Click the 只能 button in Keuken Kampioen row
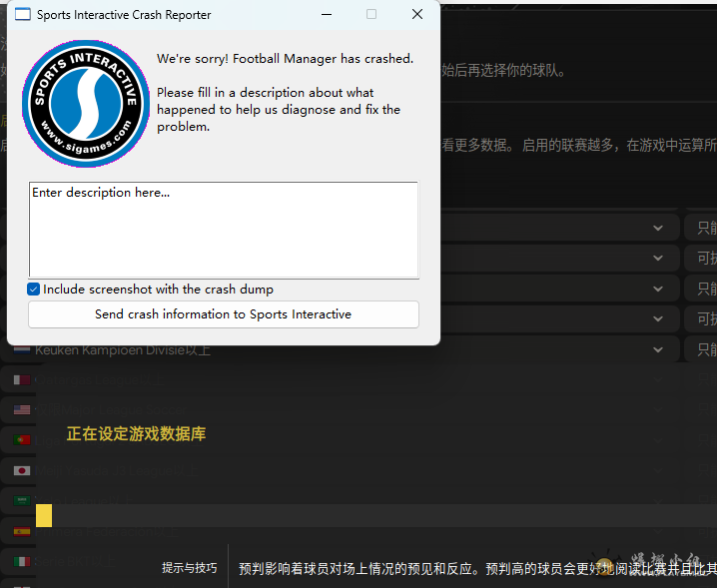This screenshot has width=717, height=588. pyautogui.click(x=701, y=349)
